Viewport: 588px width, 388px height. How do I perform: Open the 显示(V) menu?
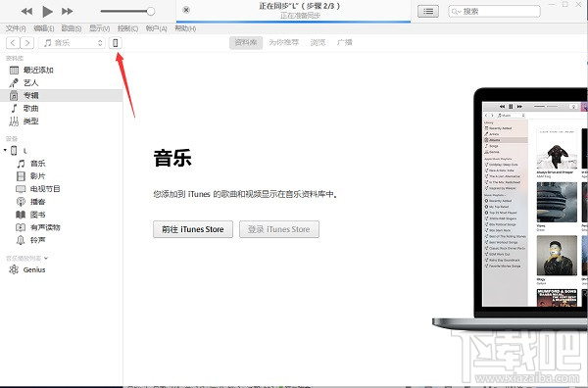99,28
